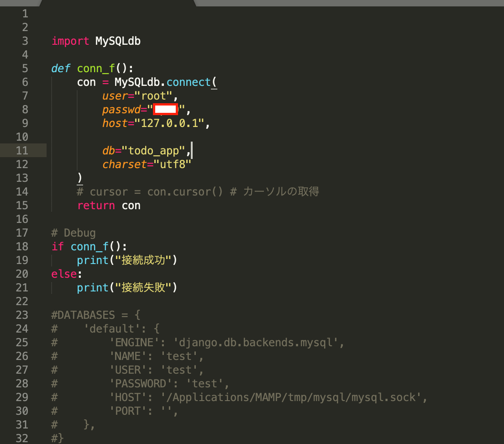Click the "user" parameter name

[115, 96]
